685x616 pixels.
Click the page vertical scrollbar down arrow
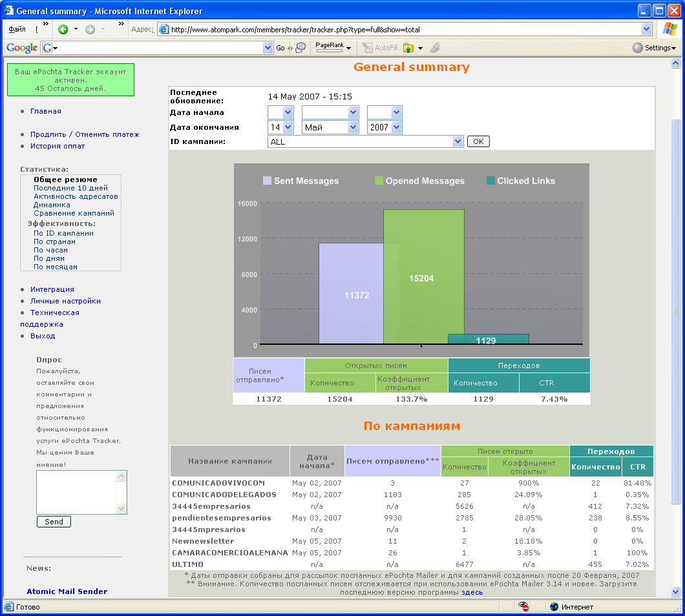(676, 591)
